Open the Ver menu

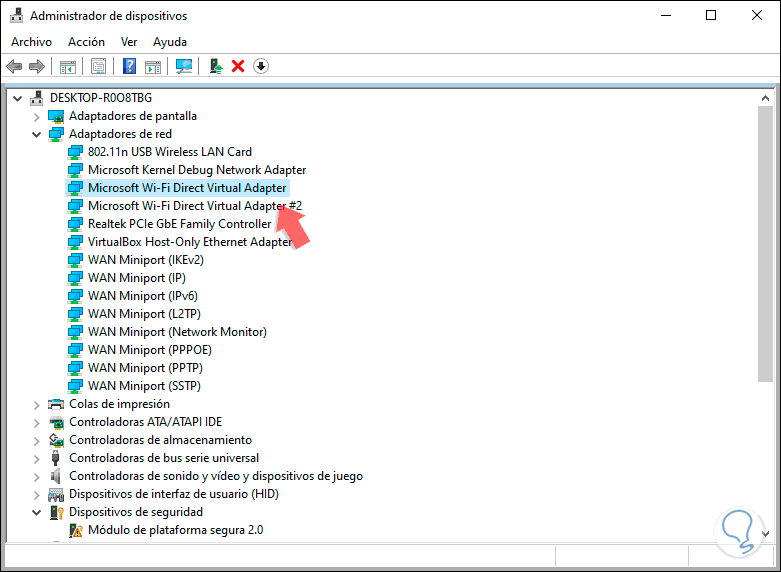coord(129,42)
